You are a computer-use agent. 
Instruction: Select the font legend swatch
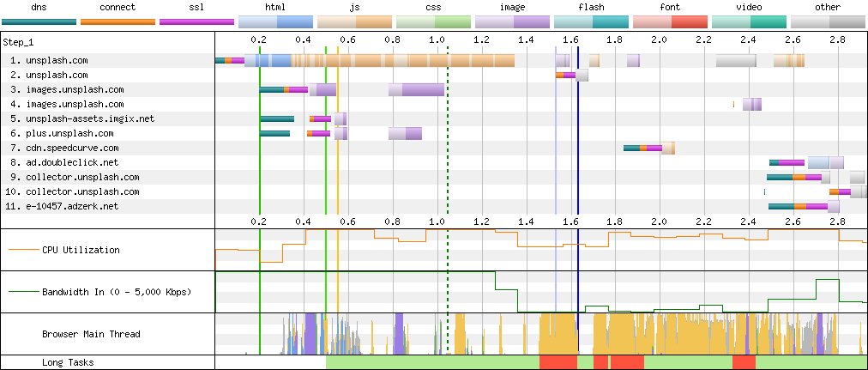tap(670, 21)
